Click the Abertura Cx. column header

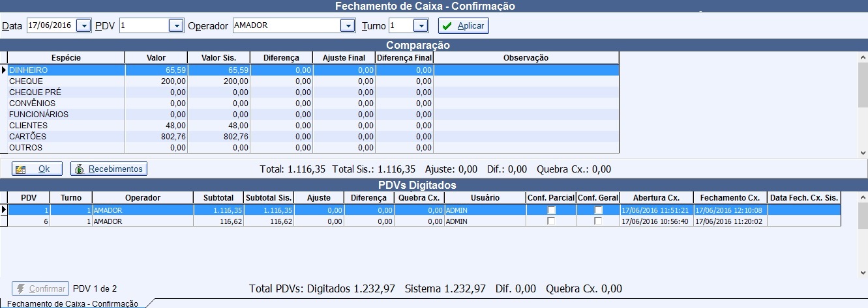coord(656,197)
